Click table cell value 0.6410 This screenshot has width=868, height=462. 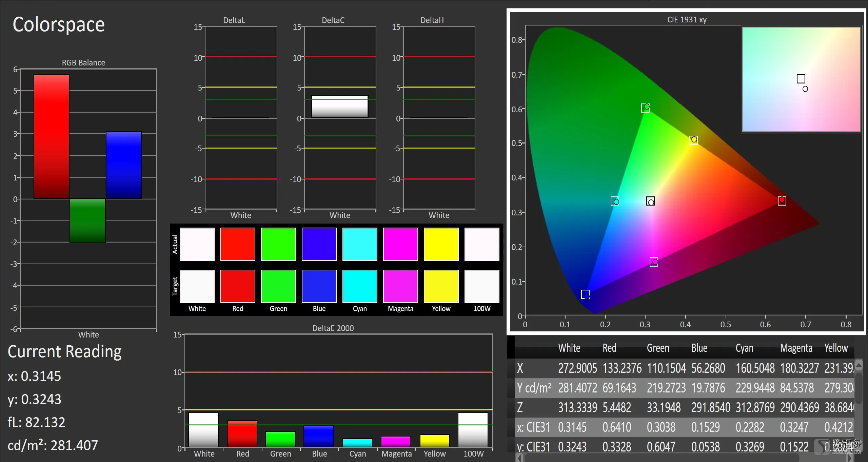tap(617, 427)
